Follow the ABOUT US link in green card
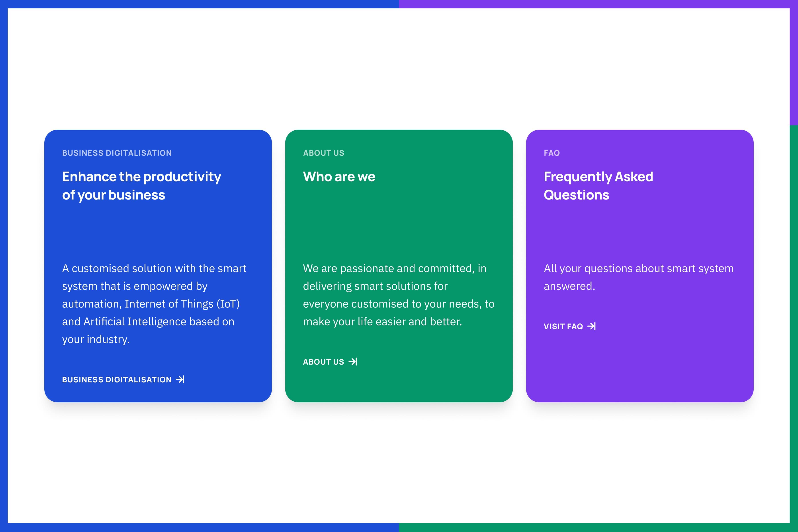The image size is (798, 532). (323, 362)
